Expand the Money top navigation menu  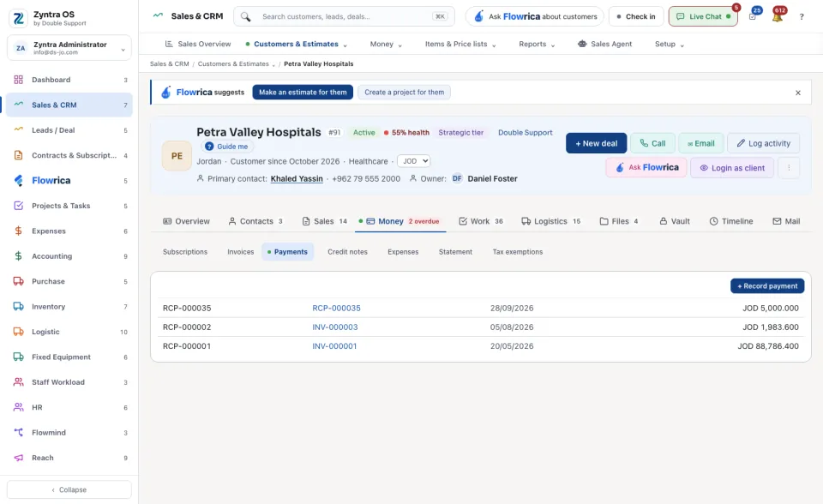click(x=386, y=44)
